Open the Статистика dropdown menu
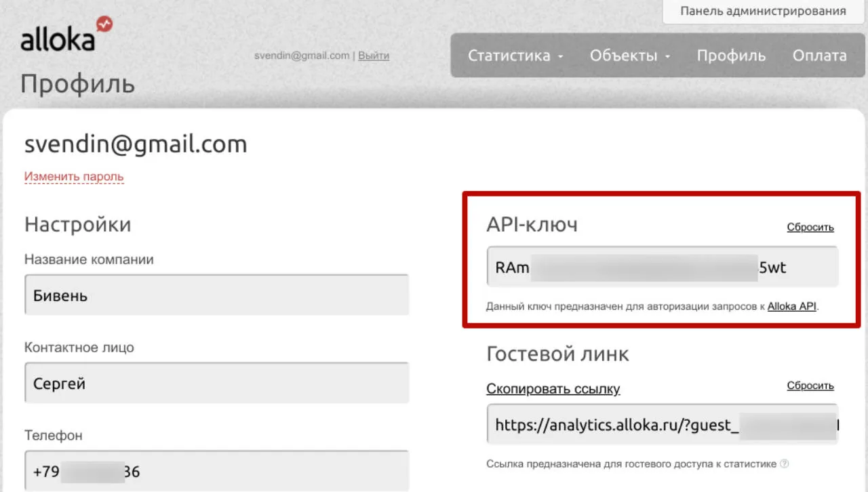 pos(515,56)
